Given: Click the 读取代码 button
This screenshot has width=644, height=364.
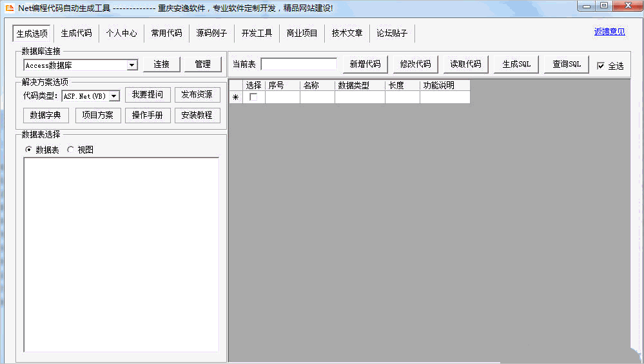Looking at the screenshot, I should pos(465,64).
